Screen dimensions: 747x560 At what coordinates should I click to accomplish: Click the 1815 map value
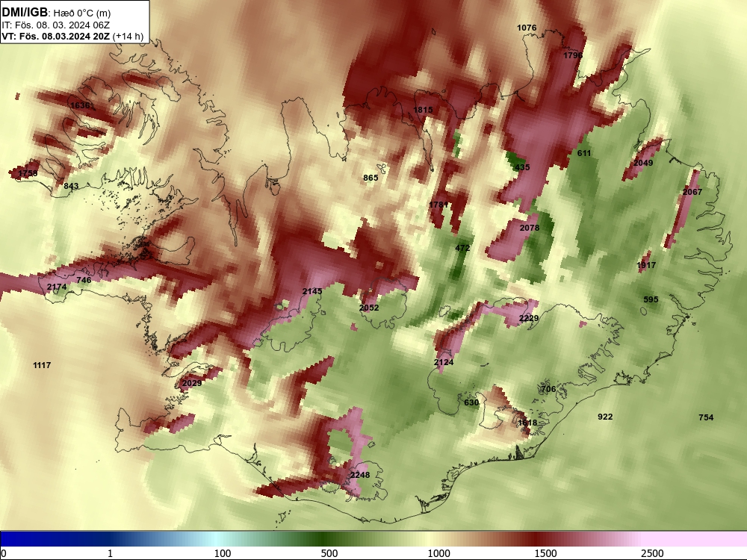coord(423,110)
